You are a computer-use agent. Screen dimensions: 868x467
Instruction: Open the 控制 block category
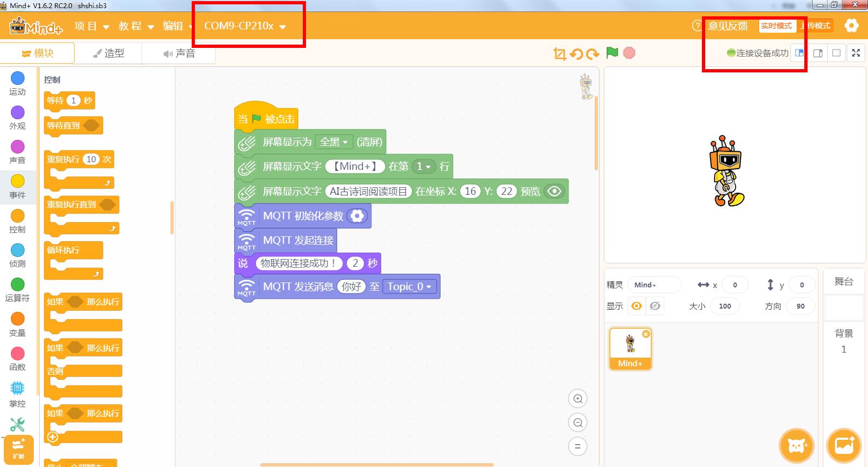pyautogui.click(x=17, y=222)
